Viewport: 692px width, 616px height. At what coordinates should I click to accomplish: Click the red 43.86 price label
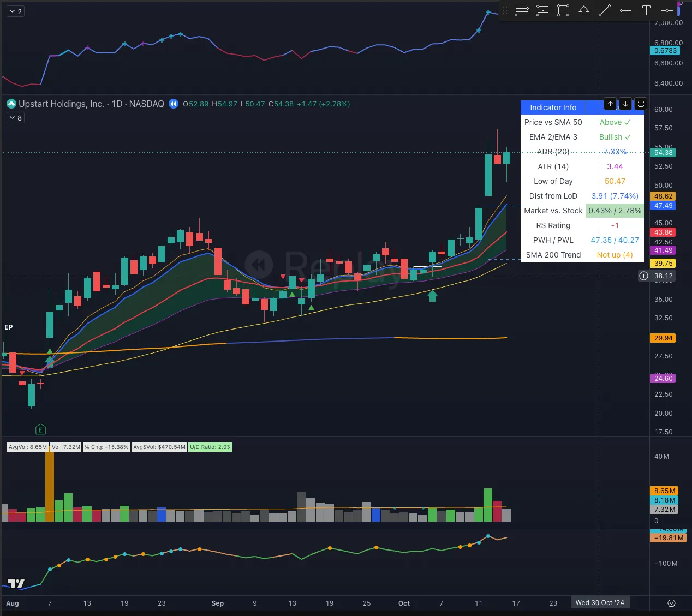[664, 232]
